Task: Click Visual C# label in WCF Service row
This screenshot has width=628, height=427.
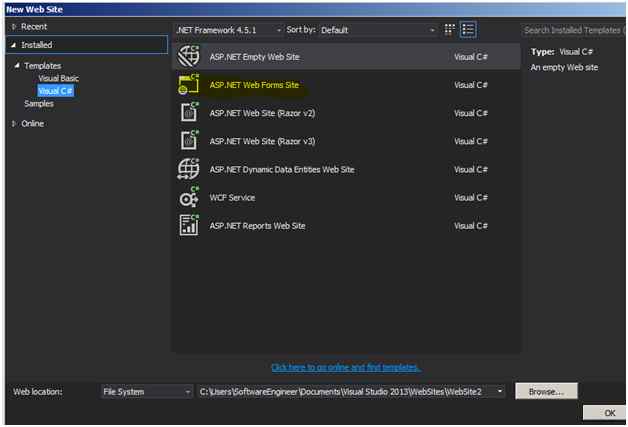Action: pos(471,197)
